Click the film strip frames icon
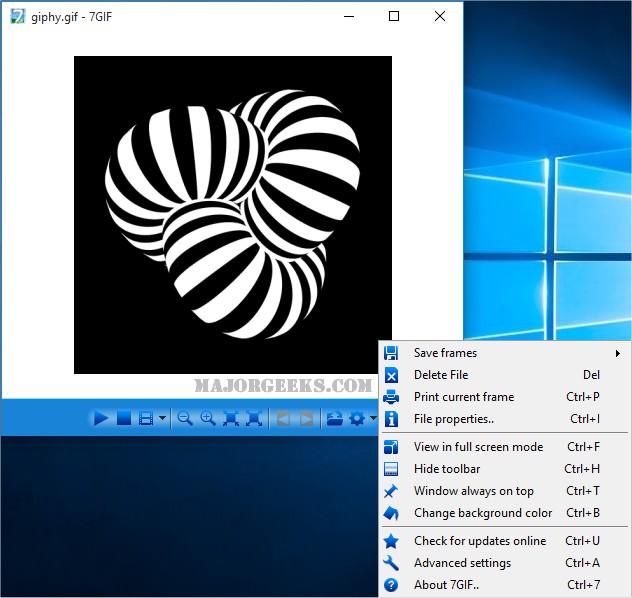Viewport: 632px width, 598px height. (x=146, y=418)
